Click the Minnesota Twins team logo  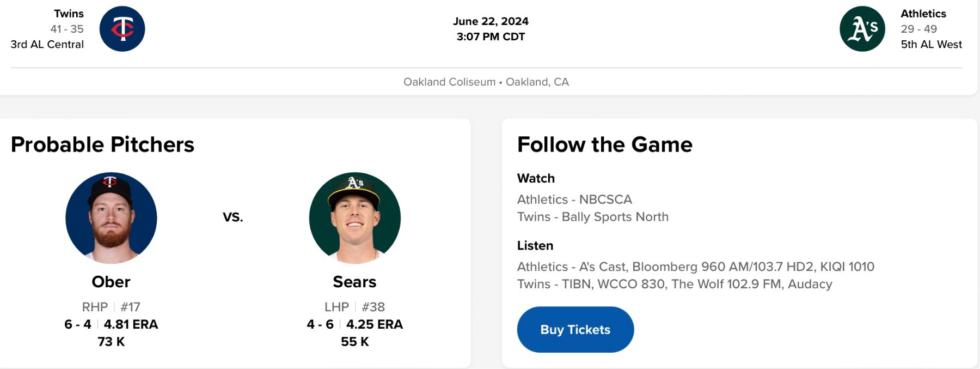(122, 29)
